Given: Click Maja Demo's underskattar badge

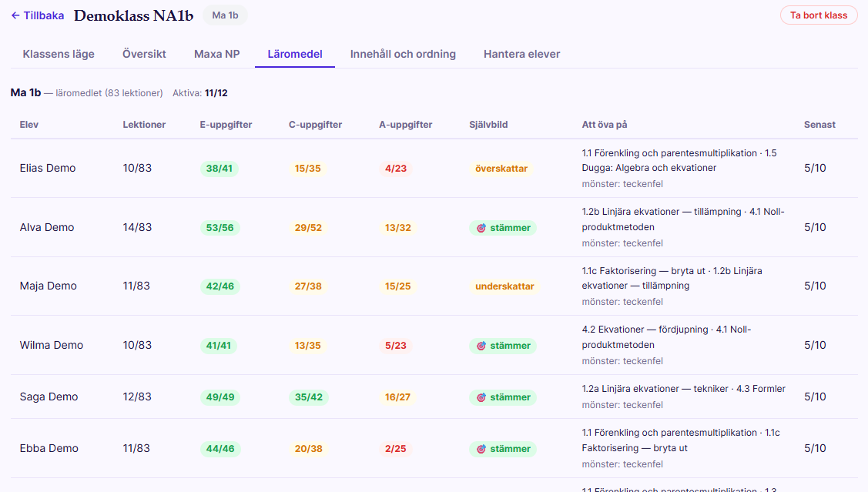Looking at the screenshot, I should click(x=504, y=286).
